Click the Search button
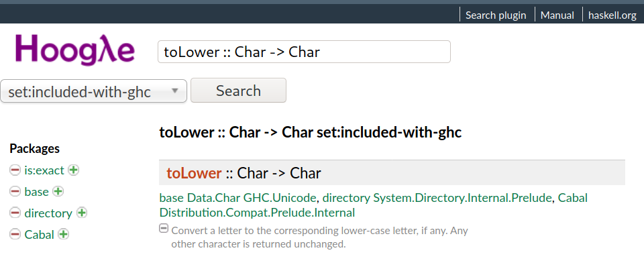644x271 pixels. tap(238, 91)
